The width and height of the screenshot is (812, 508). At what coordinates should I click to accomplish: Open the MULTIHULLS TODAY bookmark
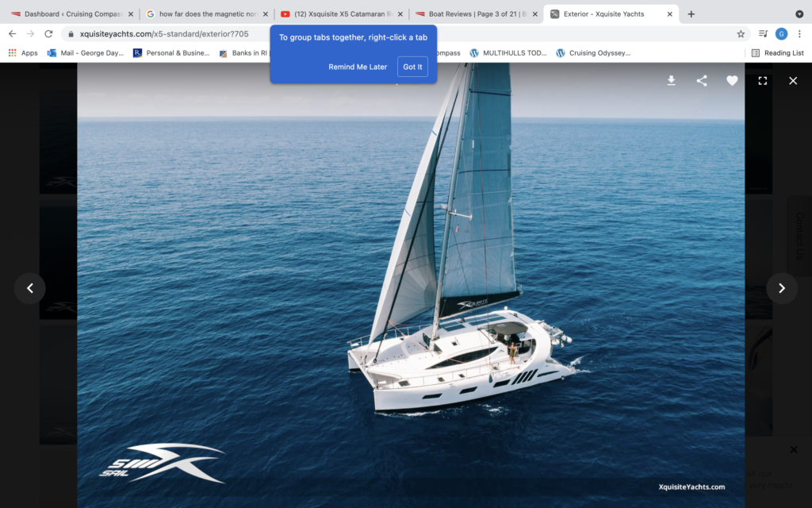[x=508, y=53]
